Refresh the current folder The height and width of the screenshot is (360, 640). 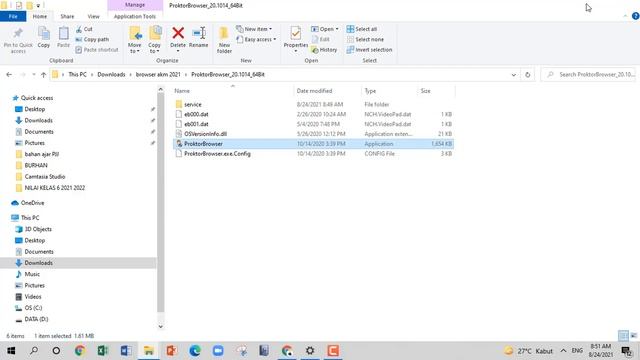click(527, 75)
